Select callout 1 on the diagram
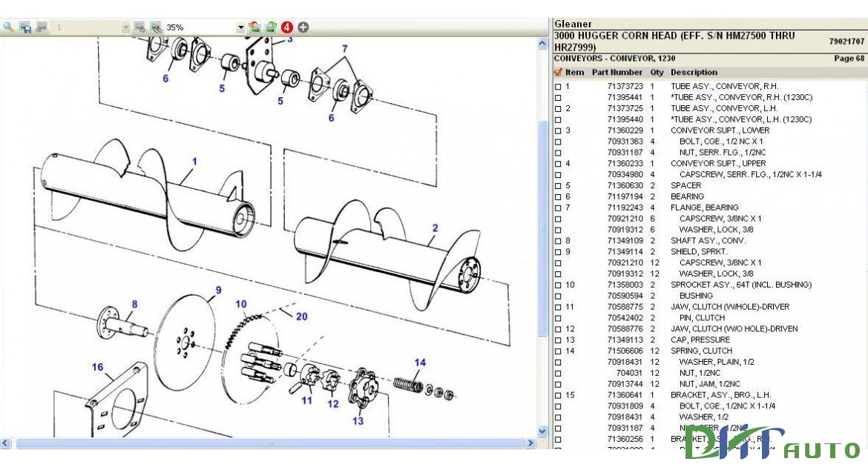 (194, 162)
